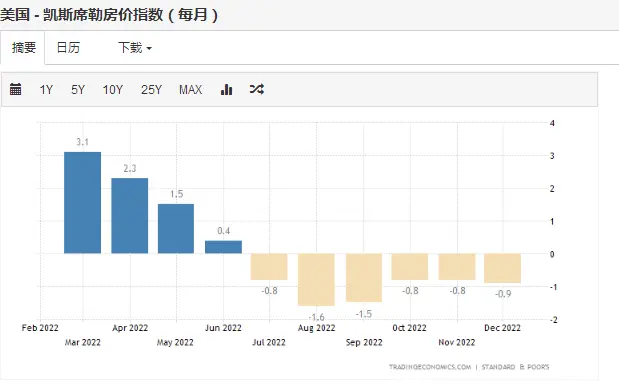The width and height of the screenshot is (619, 385).
Task: Click the Dec 2022 axis label
Action: [x=503, y=328]
